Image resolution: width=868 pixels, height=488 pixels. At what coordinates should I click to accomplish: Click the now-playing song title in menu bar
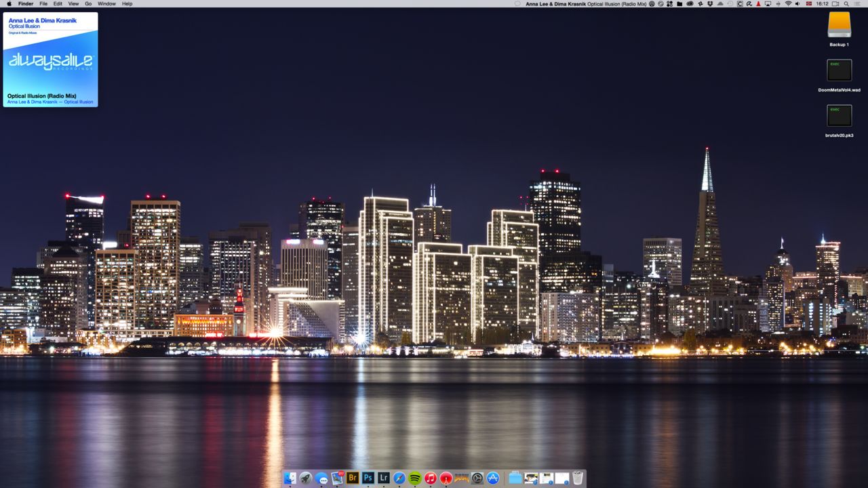coord(586,4)
